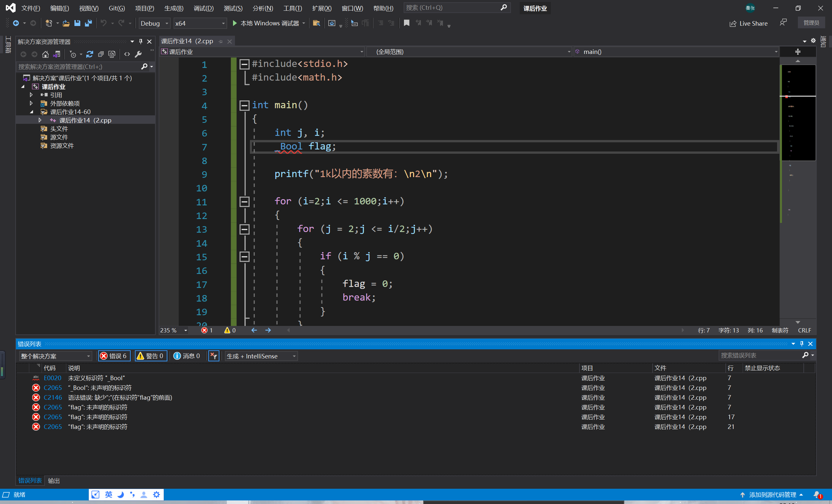Open the File menu
The width and height of the screenshot is (832, 504).
tap(31, 8)
